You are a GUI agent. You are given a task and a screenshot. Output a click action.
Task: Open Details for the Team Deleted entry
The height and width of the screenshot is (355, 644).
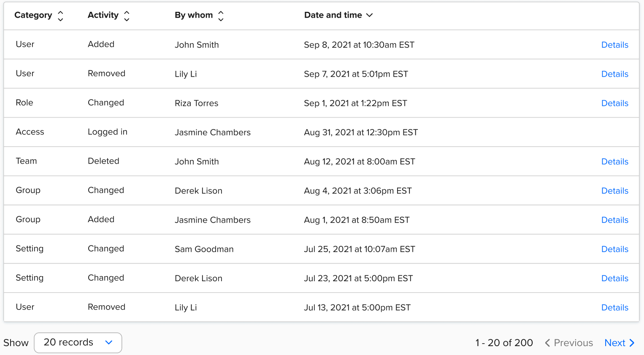(615, 161)
